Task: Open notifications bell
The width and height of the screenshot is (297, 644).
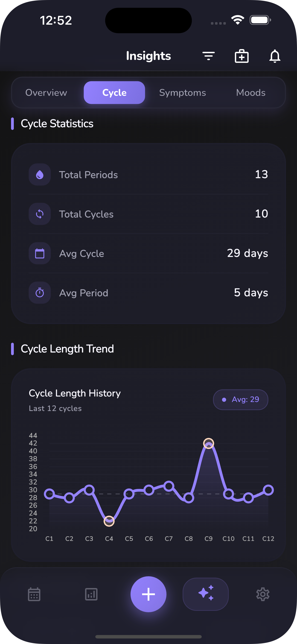Action: click(274, 56)
